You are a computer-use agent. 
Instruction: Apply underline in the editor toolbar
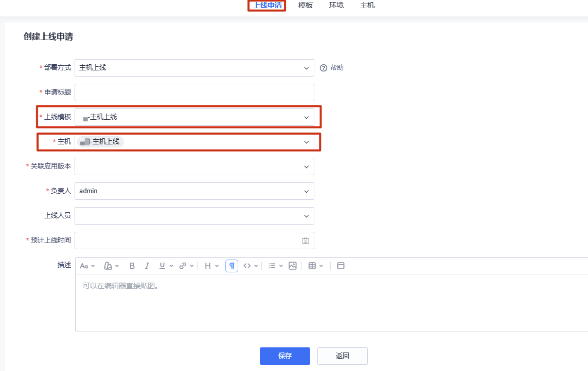pyautogui.click(x=163, y=266)
